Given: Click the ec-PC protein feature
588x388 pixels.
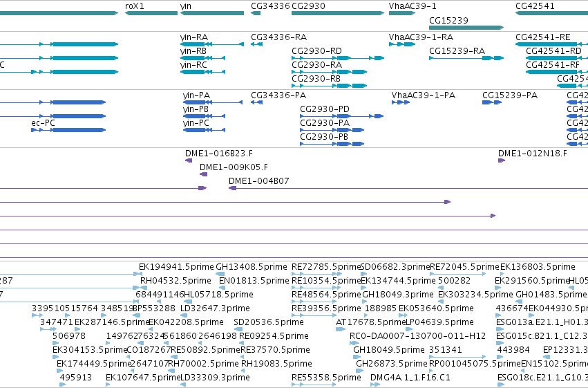Looking at the screenshot, I should coord(68,130).
